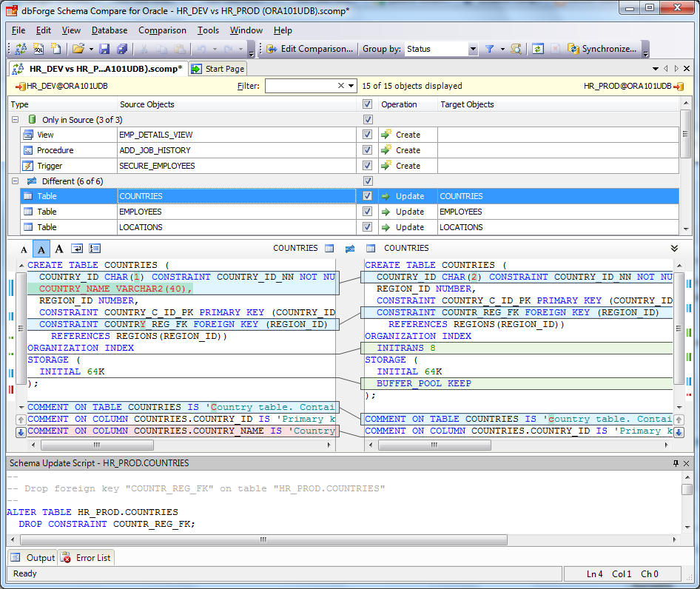Click the Find object icon in toolbar
The width and height of the screenshot is (700, 589).
pos(516,49)
